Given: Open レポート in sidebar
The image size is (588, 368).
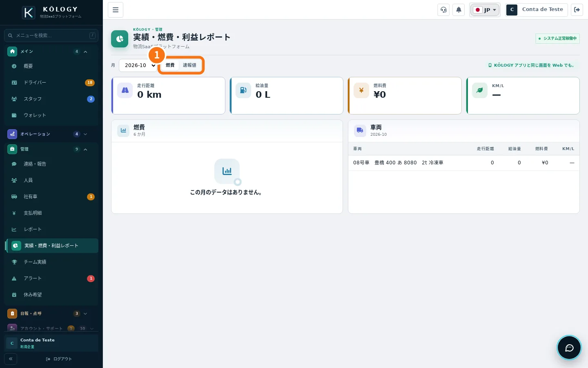Looking at the screenshot, I should [x=51, y=229].
